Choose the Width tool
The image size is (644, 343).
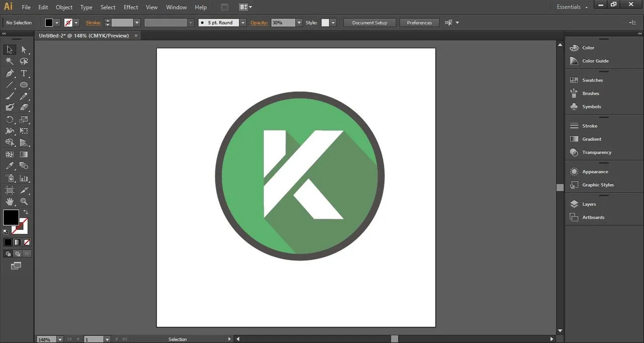click(x=10, y=131)
